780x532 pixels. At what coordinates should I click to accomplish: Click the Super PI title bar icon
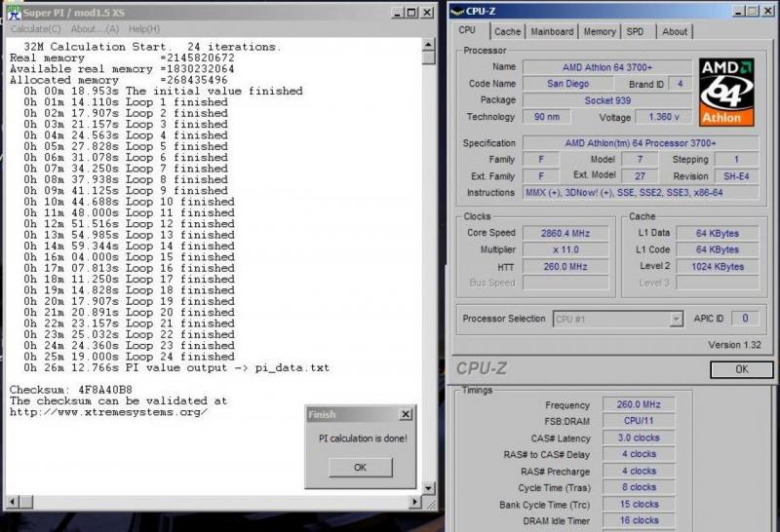[x=14, y=13]
